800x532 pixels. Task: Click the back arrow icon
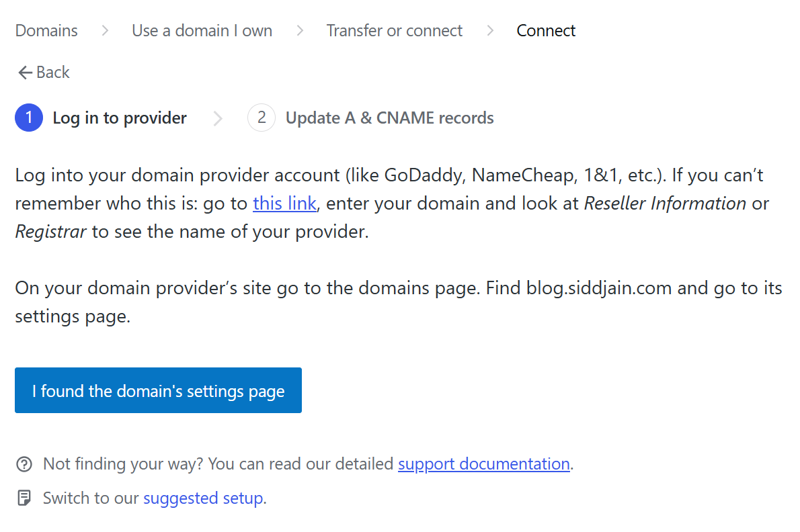25,73
